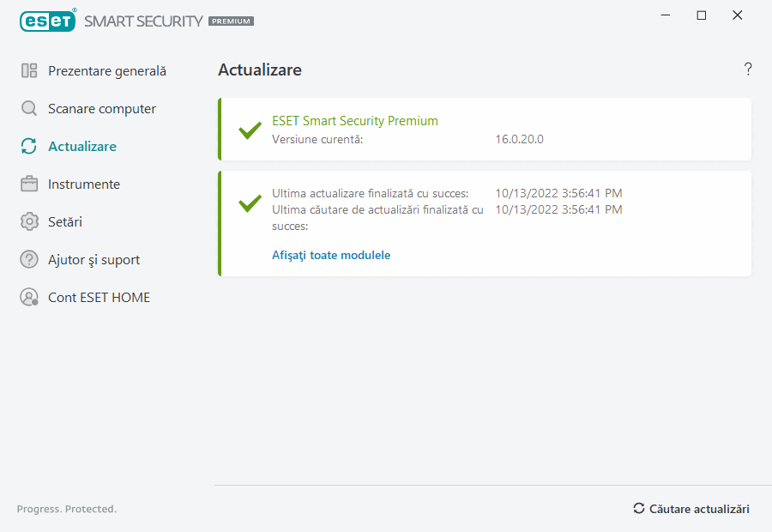Image resolution: width=772 pixels, height=532 pixels.
Task: Click Afișați toate modulele link
Action: tap(331, 255)
